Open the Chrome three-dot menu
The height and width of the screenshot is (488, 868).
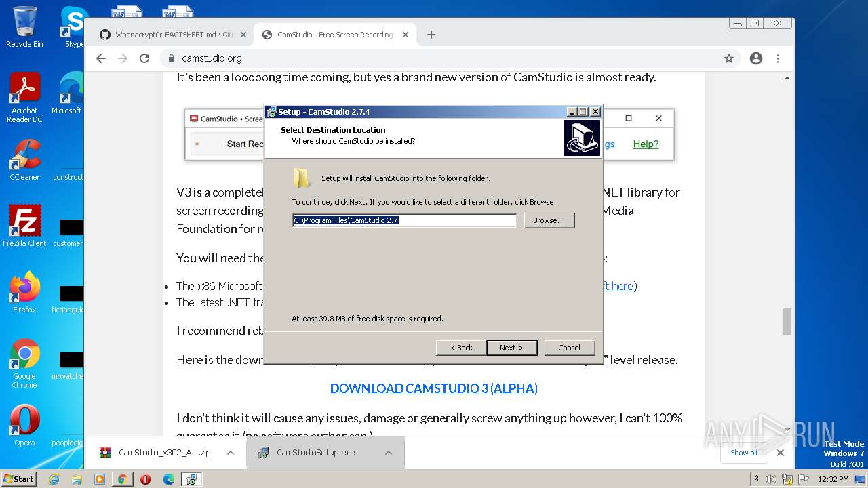point(778,58)
